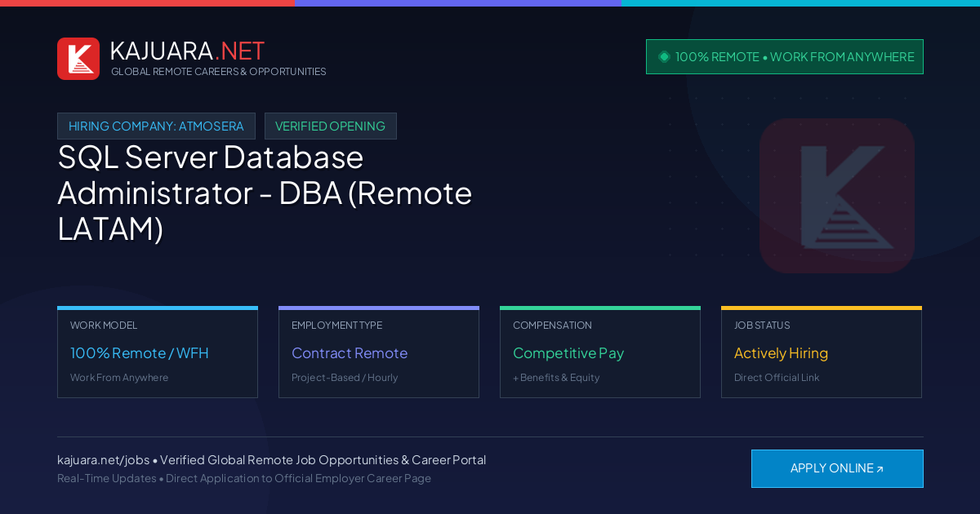Click the Direct Official Link text
Viewport: 980px width, 514px height.
[777, 378]
